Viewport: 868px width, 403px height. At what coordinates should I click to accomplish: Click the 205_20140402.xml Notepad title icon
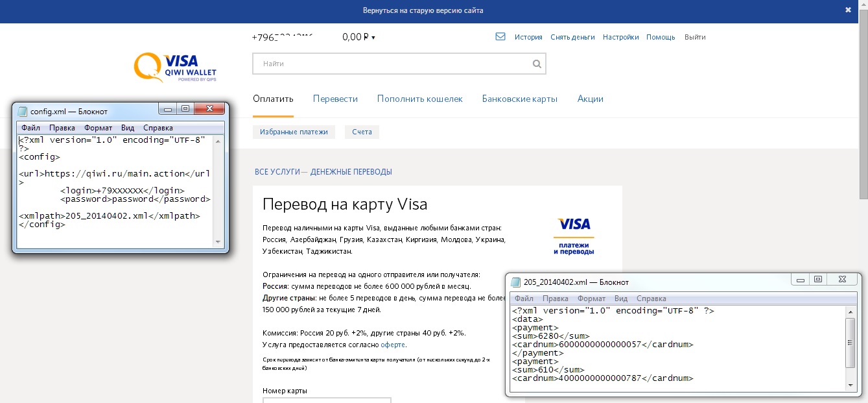pyautogui.click(x=516, y=282)
